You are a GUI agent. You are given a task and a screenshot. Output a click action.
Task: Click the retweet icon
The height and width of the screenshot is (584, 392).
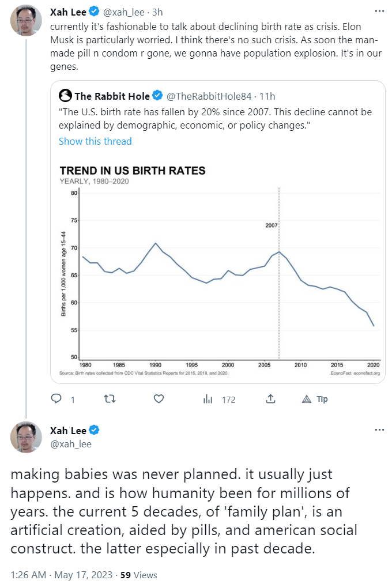coord(108,399)
